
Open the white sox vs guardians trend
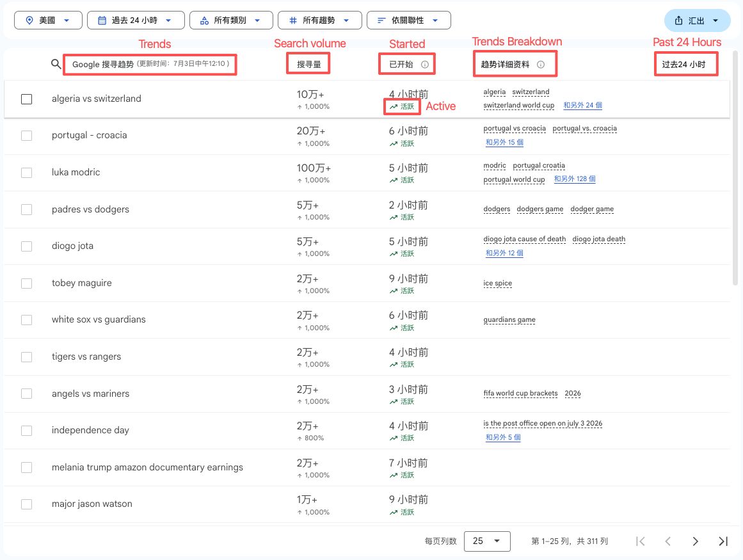[99, 319]
